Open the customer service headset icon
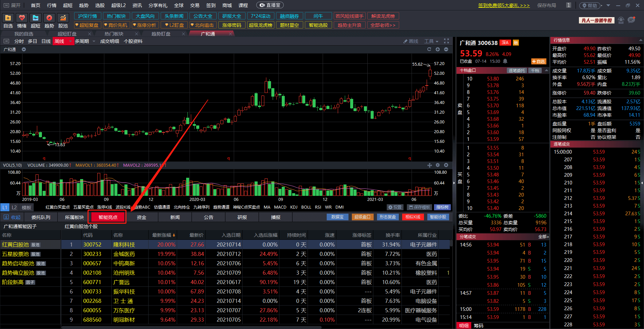 (621, 20)
